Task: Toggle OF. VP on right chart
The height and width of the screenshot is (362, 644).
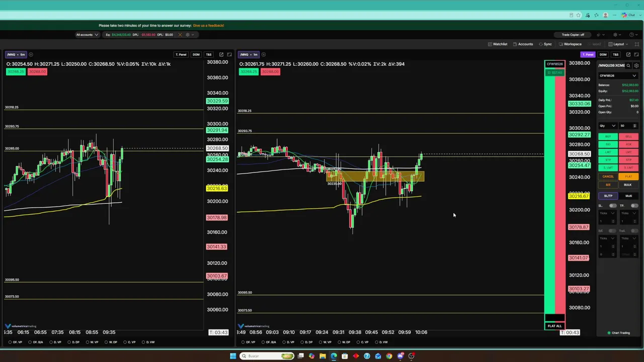Action: coord(248,342)
